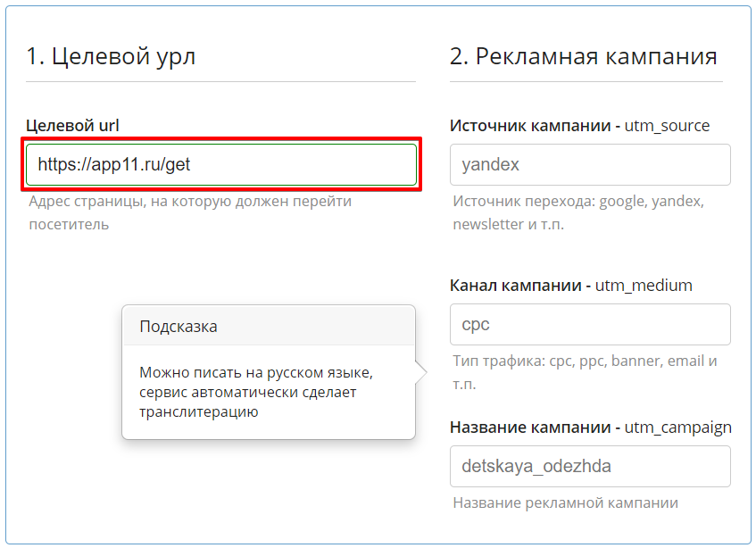Viewport: 756px width, 548px height.
Task: Click the bold "Канал кампании" label text
Action: point(515,286)
